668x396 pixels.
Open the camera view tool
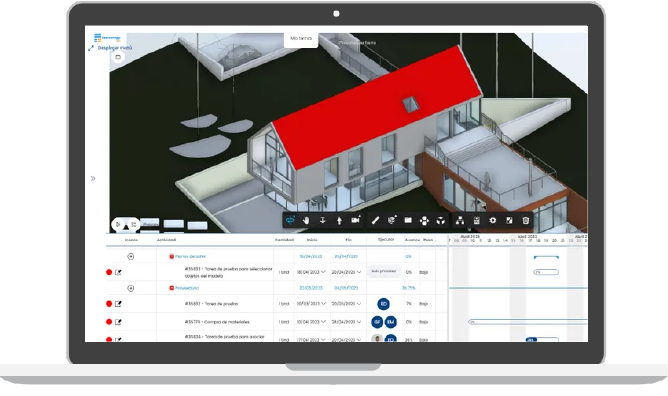pos(356,220)
